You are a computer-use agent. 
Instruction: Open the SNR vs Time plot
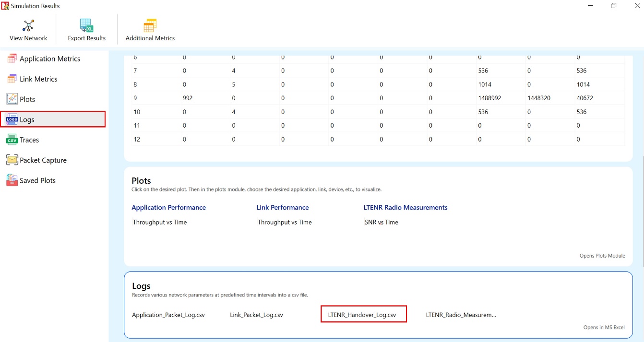click(x=382, y=223)
